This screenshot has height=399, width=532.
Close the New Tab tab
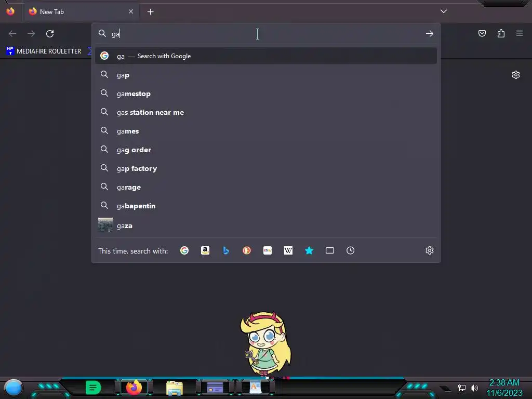pyautogui.click(x=131, y=11)
